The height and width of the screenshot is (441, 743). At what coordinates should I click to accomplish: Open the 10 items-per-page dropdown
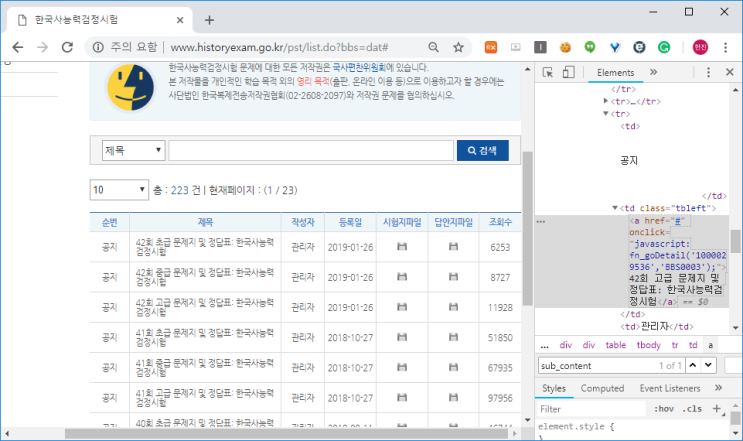119,190
